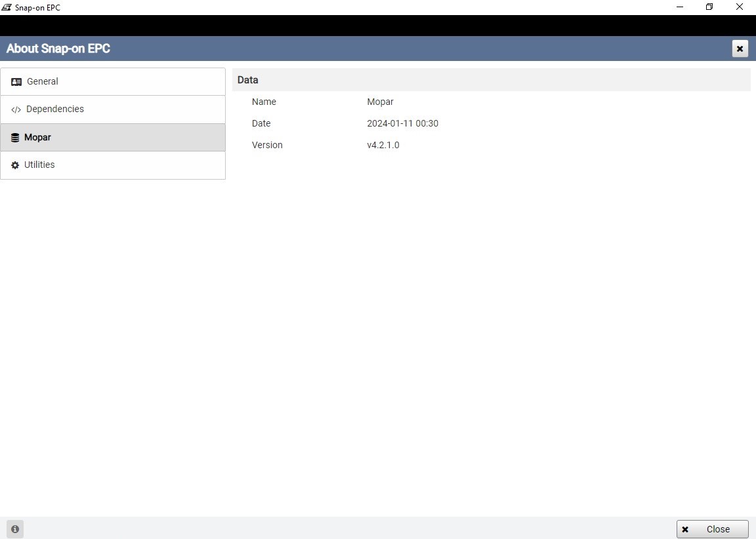Click the version value v4.2.1.0

coord(383,145)
